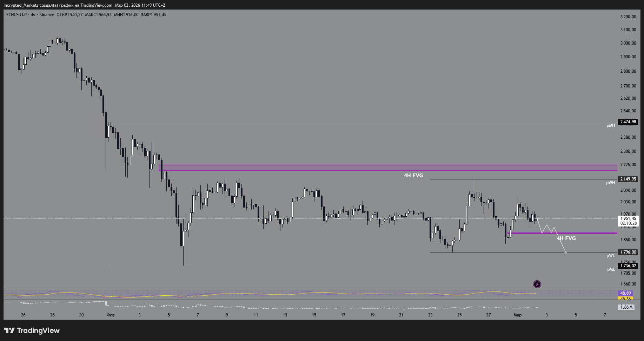The image size is (644, 341).
Task: Click the 1 705,00 price axis tick
Action: (628, 273)
